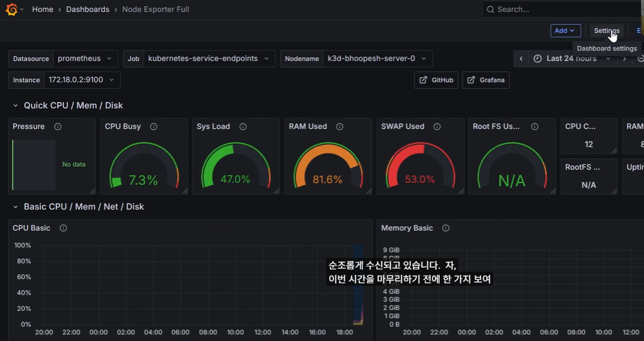
Task: Open the Grafana logo menu
Action: 11,9
